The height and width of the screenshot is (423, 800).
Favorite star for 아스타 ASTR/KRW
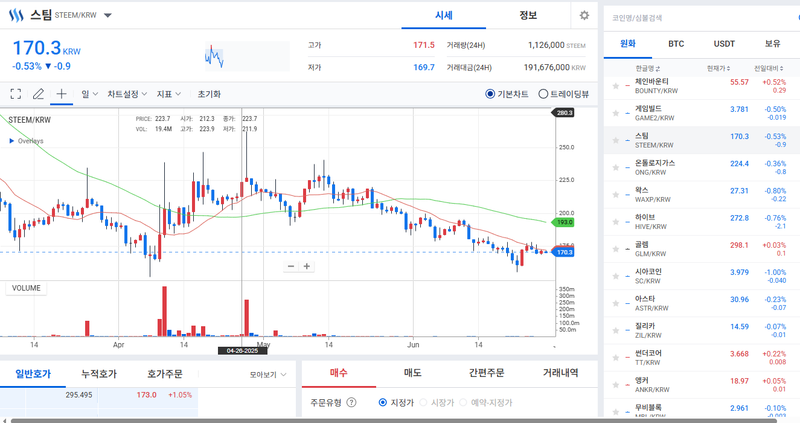point(616,303)
